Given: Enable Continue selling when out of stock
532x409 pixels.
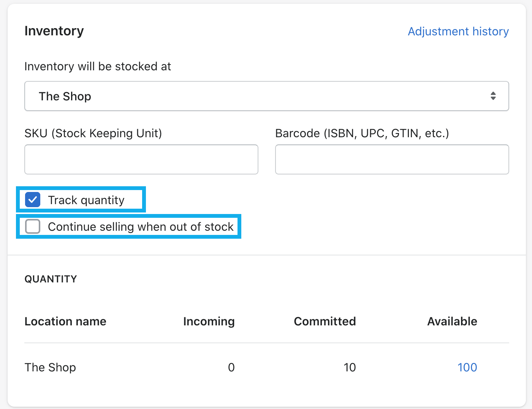Looking at the screenshot, I should click(33, 227).
